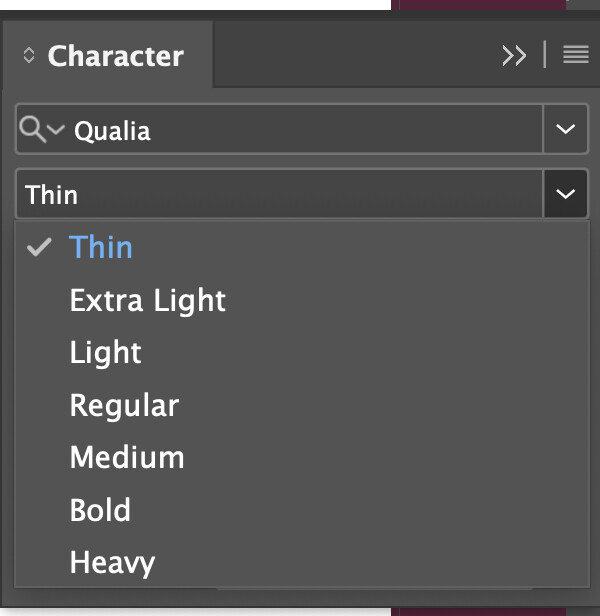Choose the Medium font weight
600x616 pixels.
(x=127, y=458)
